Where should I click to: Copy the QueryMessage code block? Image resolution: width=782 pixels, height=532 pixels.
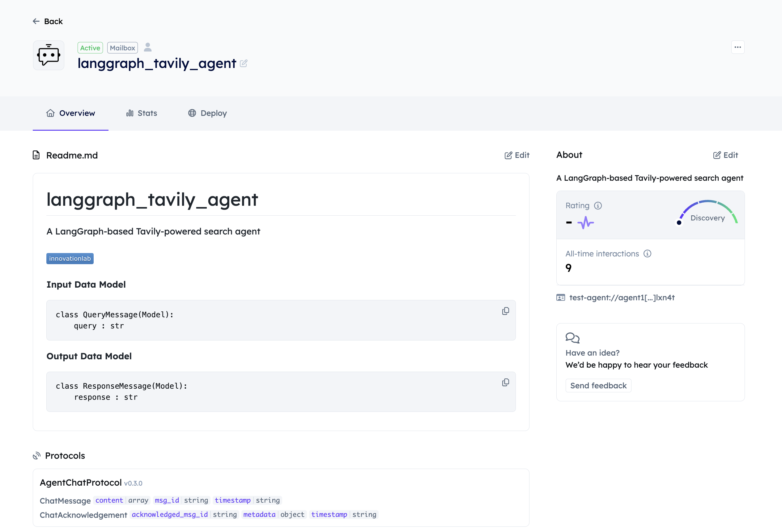click(505, 311)
